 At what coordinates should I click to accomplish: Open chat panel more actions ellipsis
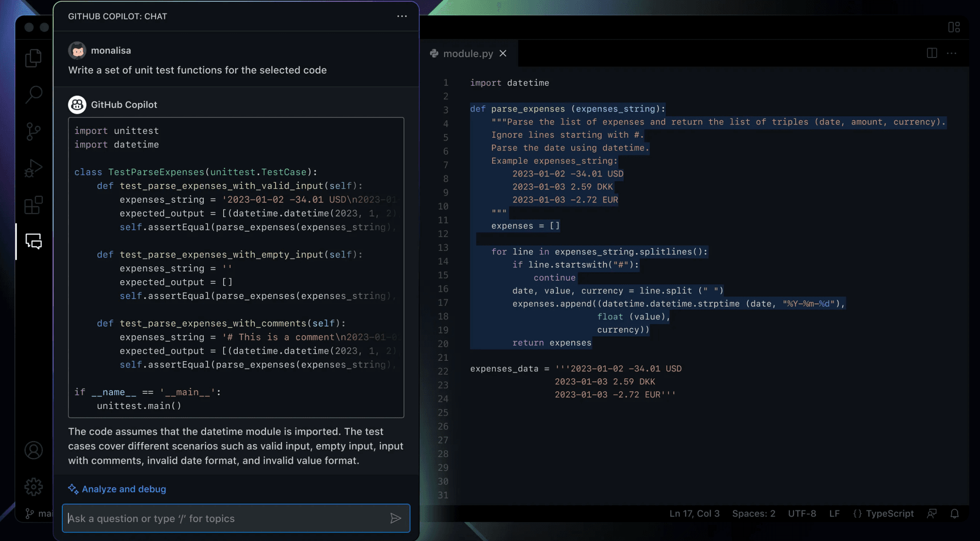click(402, 16)
